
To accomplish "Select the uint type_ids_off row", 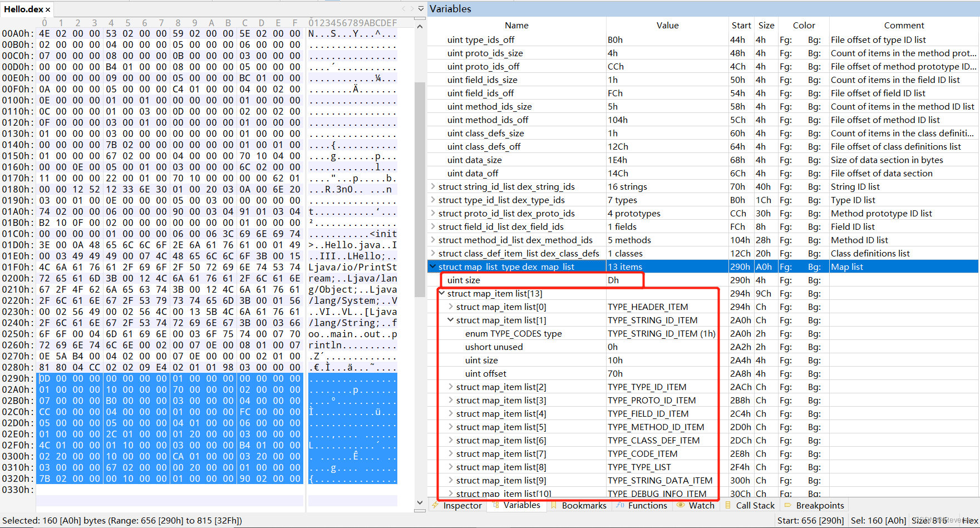I will coord(703,40).
